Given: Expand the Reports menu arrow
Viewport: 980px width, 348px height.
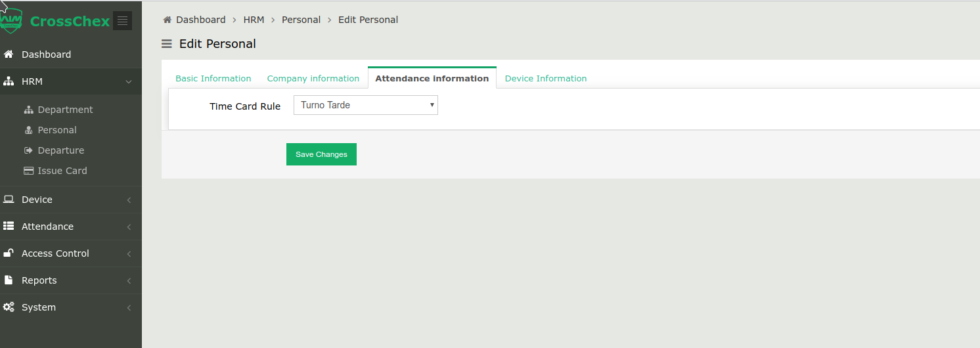Looking at the screenshot, I should tap(129, 281).
